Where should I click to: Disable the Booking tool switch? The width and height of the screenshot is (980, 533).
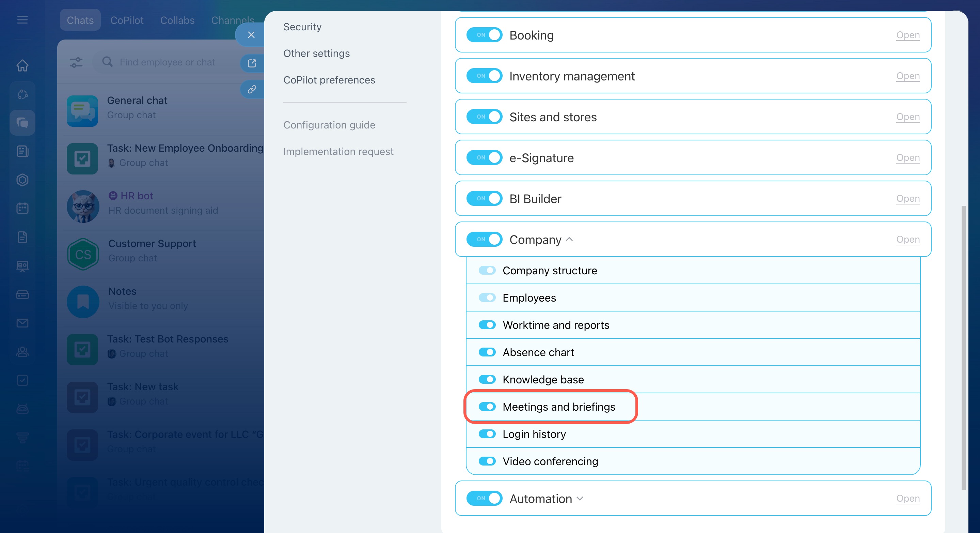click(484, 35)
